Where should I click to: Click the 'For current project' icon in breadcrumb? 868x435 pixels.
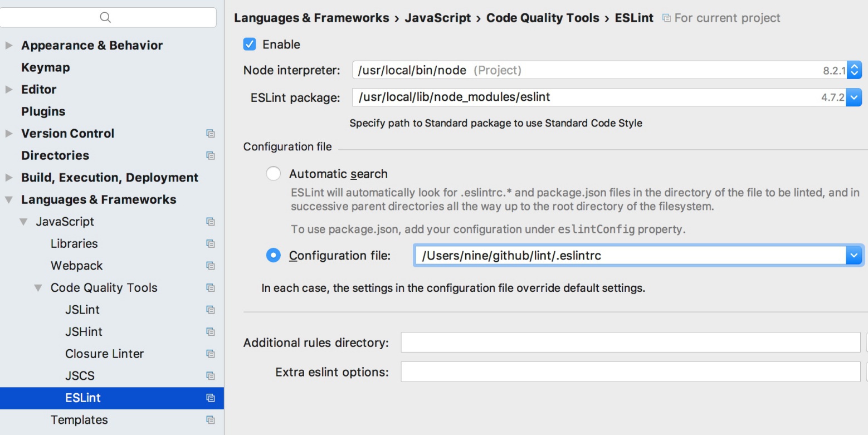[x=666, y=18]
